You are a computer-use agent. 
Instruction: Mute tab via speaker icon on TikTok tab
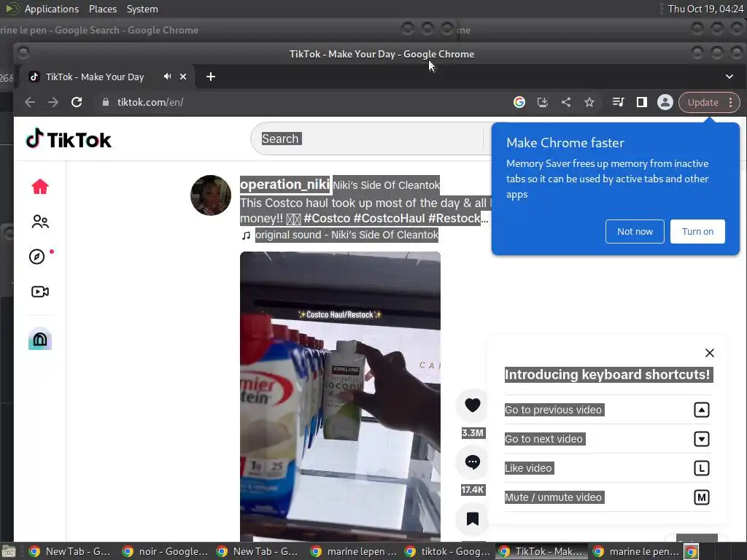(x=167, y=77)
